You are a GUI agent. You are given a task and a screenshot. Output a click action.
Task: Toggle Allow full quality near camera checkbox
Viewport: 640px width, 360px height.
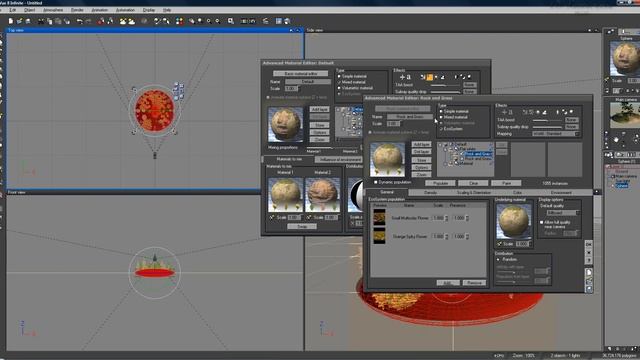542,222
